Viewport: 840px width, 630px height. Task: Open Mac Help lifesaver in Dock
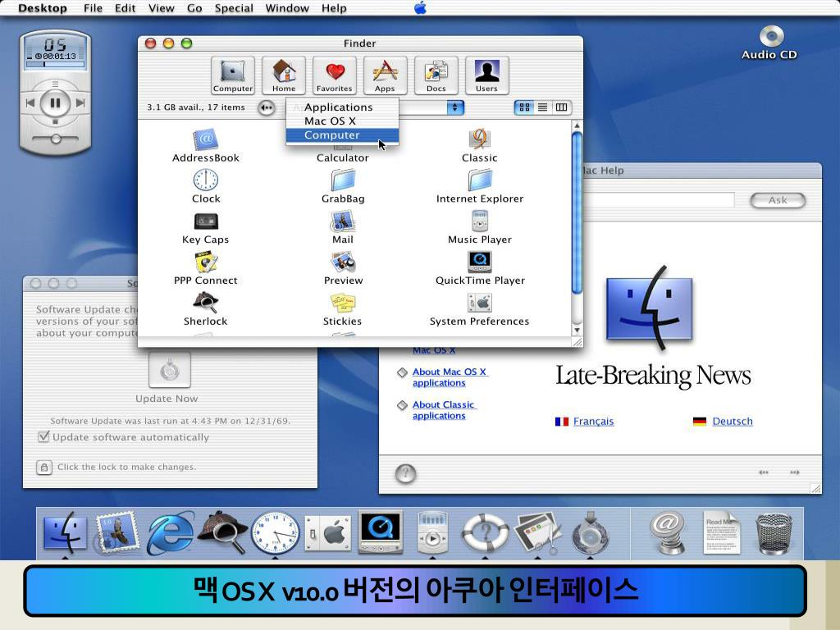coord(486,532)
